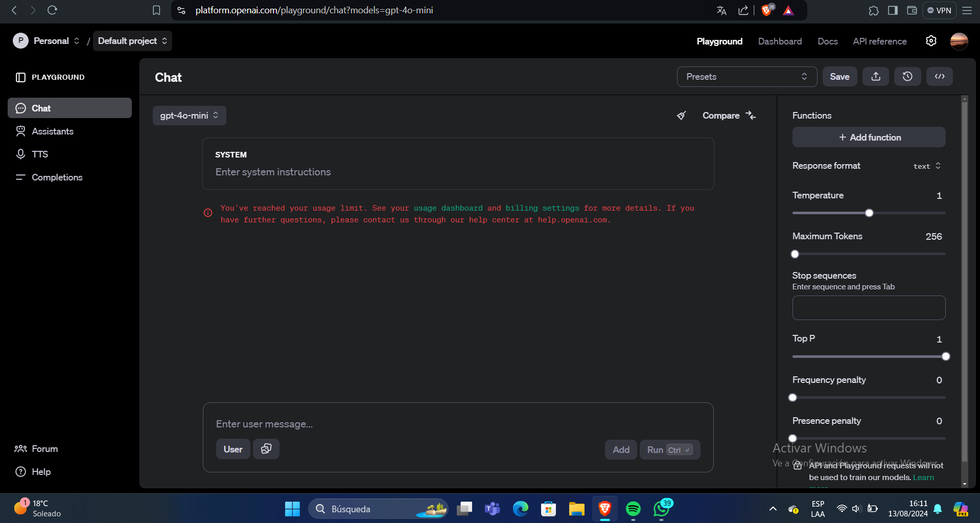
Task: Open the Brave wallet icon
Action: click(912, 10)
